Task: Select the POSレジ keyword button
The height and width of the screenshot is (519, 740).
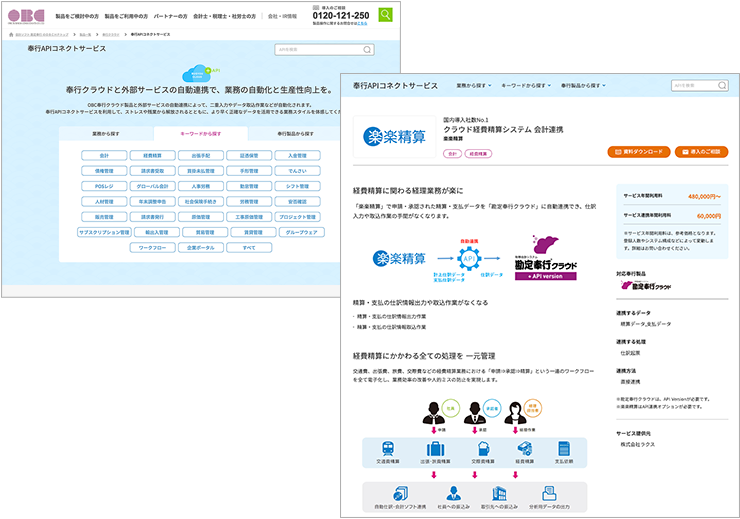Action: (104, 186)
